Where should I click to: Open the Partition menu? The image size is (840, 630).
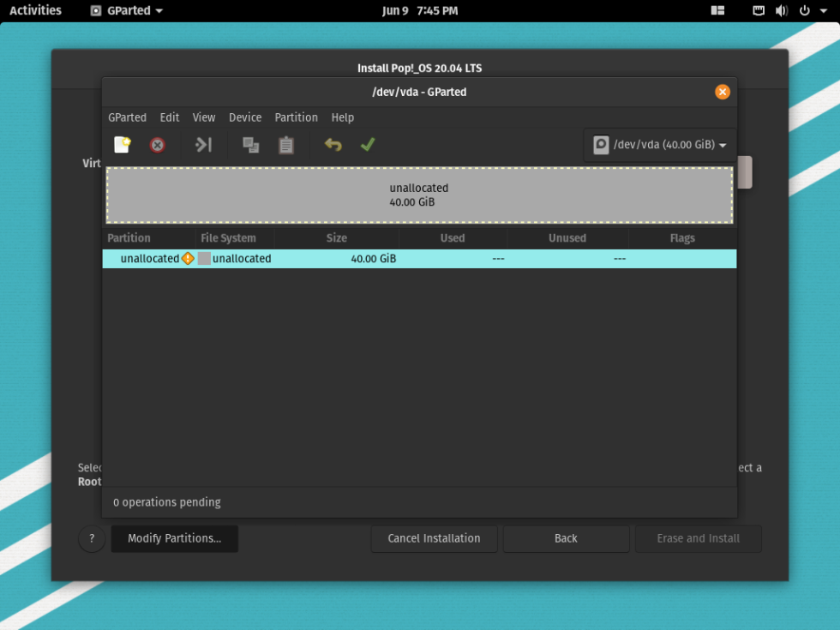point(296,117)
